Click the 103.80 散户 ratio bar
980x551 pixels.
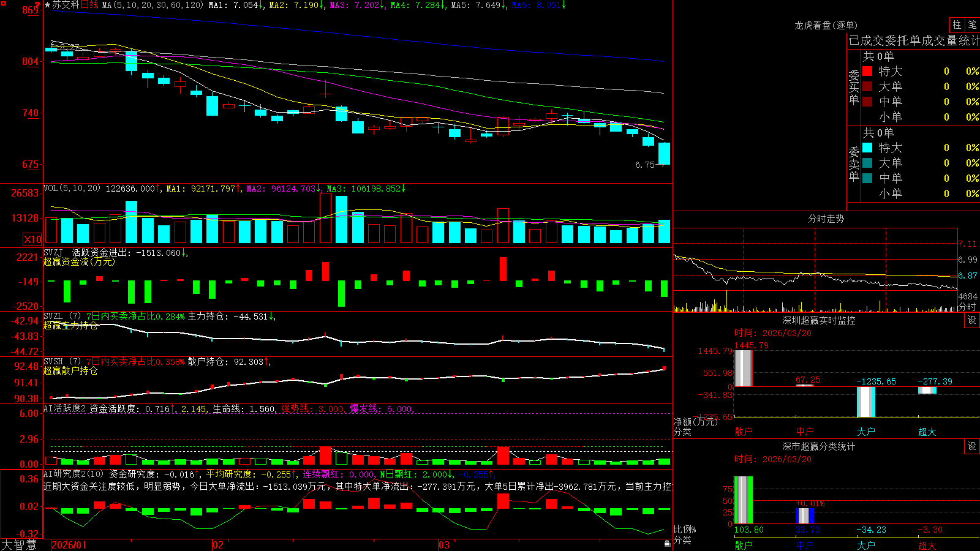744,500
